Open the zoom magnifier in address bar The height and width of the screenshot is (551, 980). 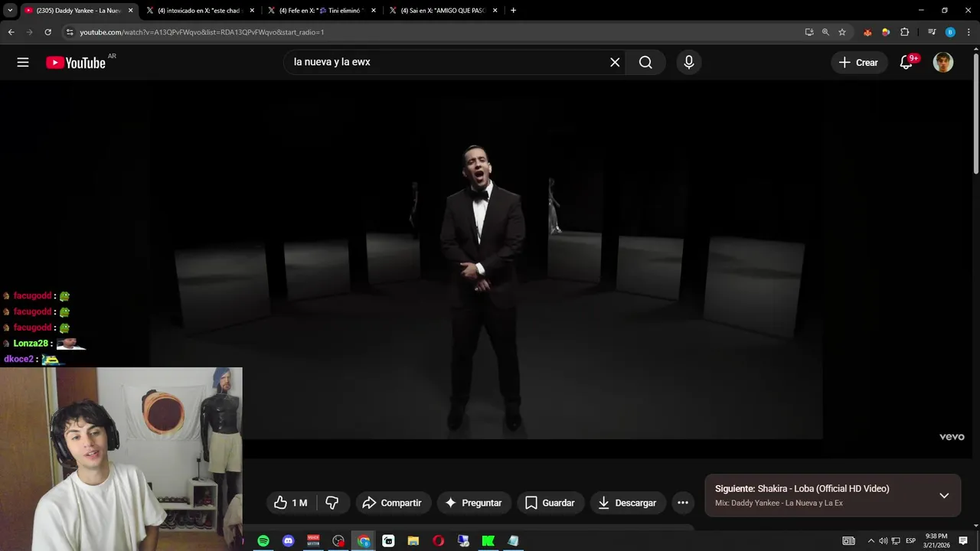(825, 32)
